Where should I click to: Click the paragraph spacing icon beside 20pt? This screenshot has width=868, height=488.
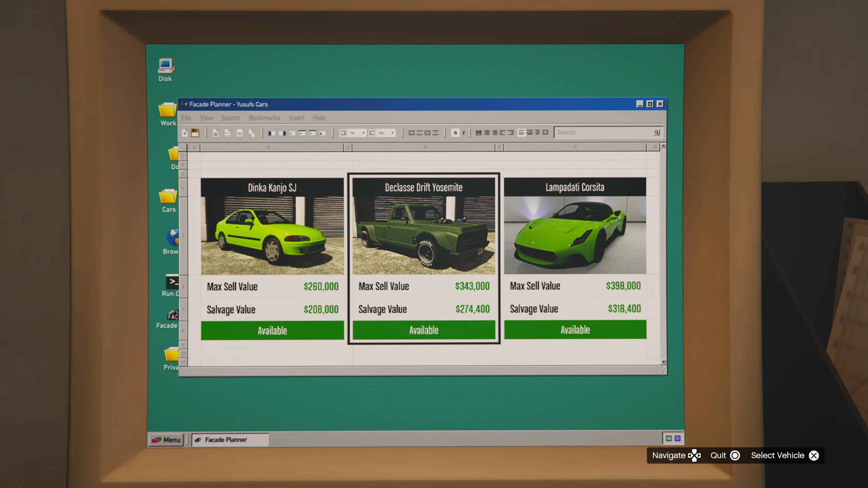coord(372,133)
